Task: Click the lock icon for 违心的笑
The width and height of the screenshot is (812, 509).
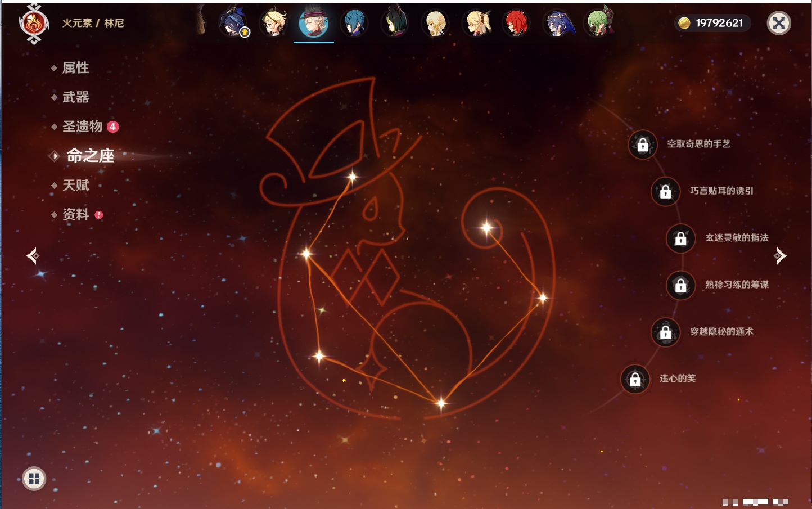Action: pos(635,380)
